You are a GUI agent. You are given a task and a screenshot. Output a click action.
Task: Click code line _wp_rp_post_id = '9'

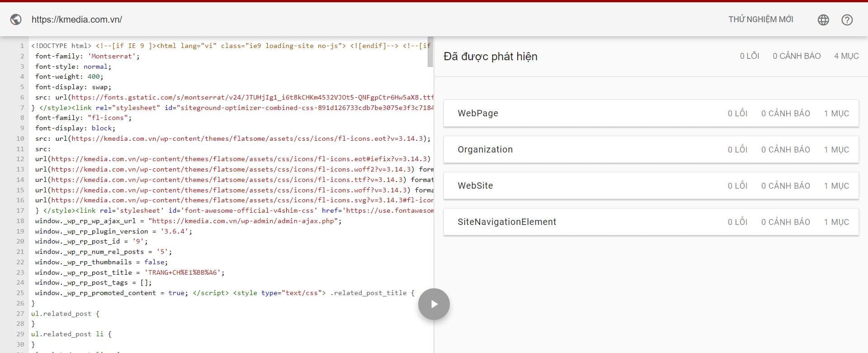92,241
